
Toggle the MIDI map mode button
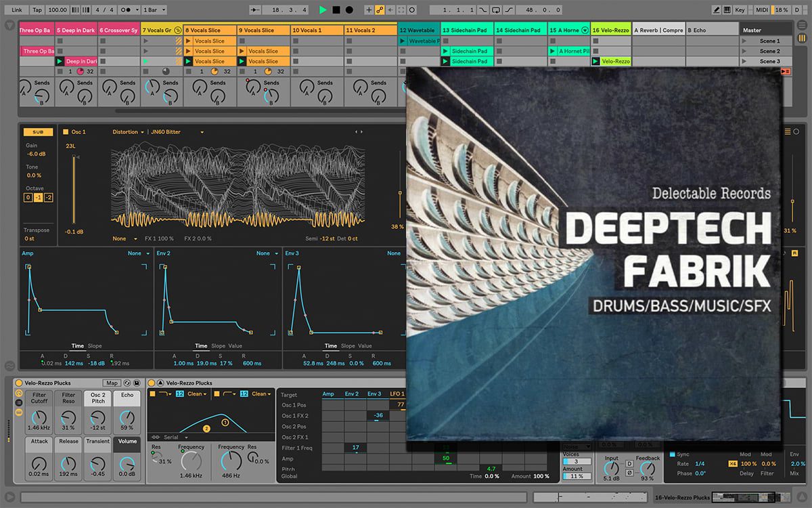click(761, 10)
